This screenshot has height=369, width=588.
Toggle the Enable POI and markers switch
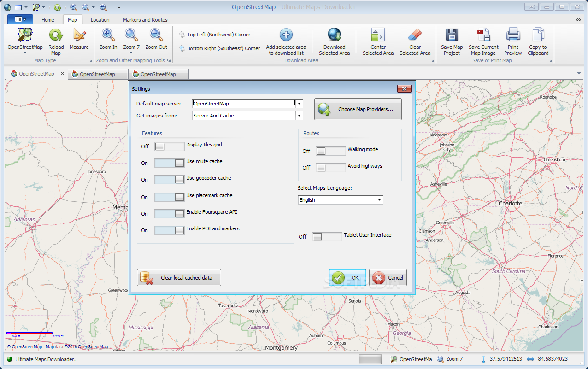pyautogui.click(x=169, y=230)
